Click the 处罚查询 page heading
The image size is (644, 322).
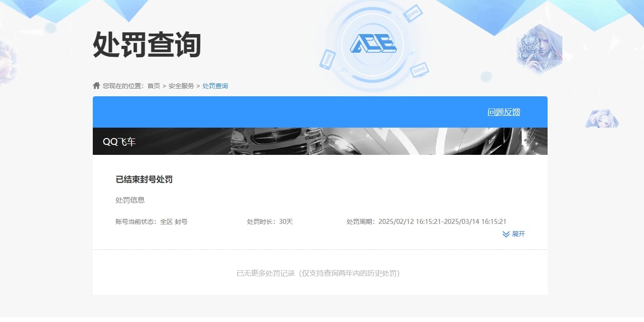pos(147,45)
